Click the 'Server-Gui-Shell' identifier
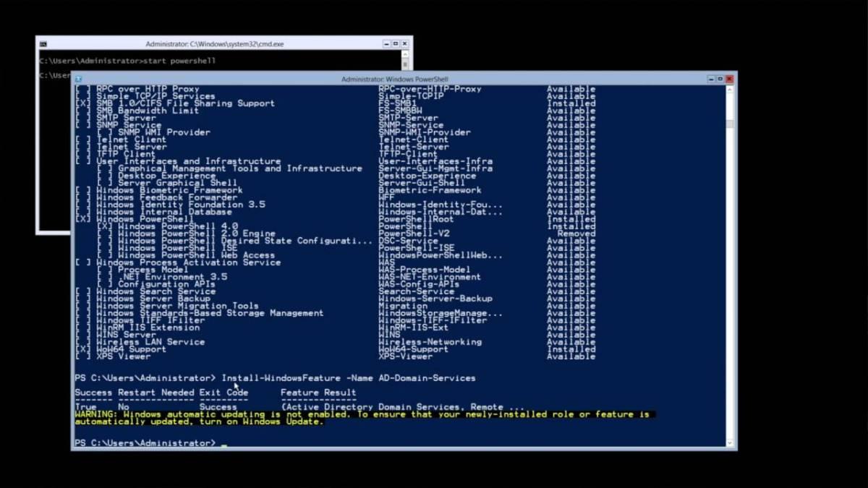Viewport: 868px width, 488px height. (422, 183)
